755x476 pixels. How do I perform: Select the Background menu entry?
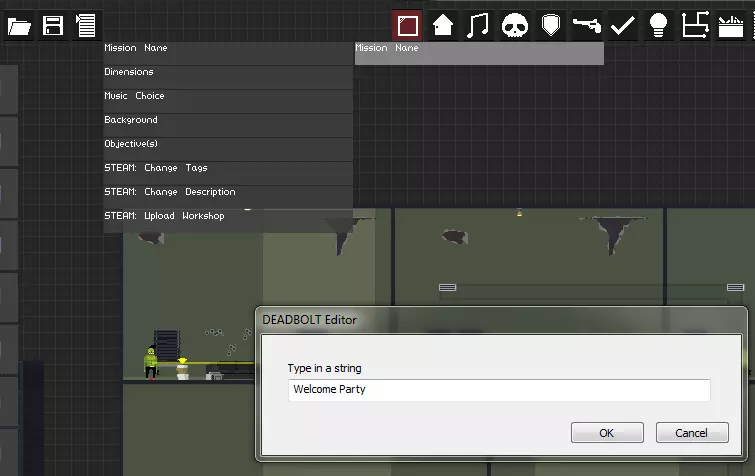[228, 126]
